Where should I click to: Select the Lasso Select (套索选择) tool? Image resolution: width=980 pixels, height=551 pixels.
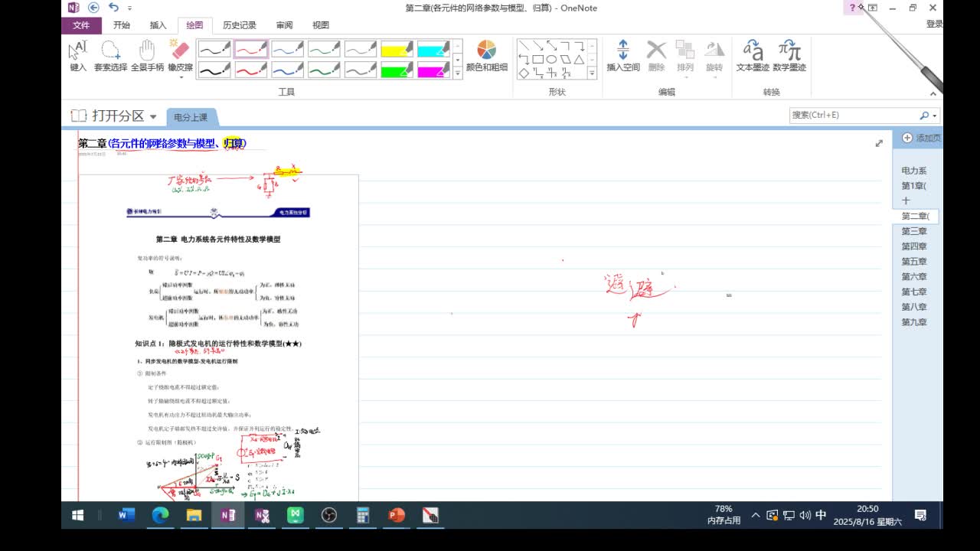pyautogui.click(x=110, y=57)
